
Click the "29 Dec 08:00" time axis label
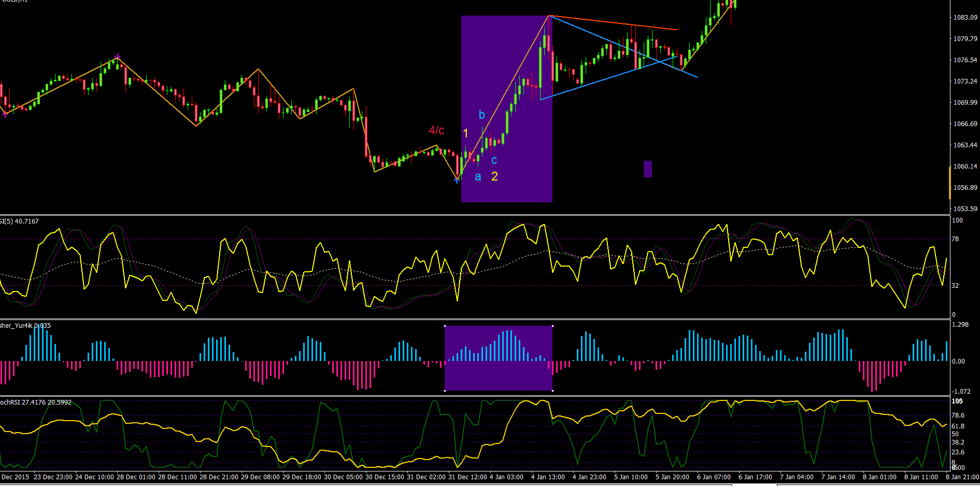260,477
